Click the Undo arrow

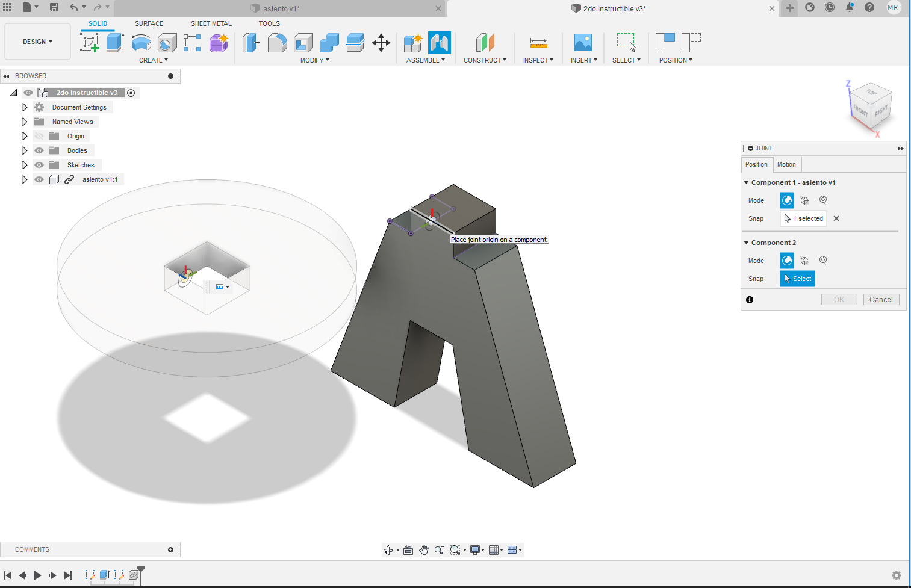point(73,8)
